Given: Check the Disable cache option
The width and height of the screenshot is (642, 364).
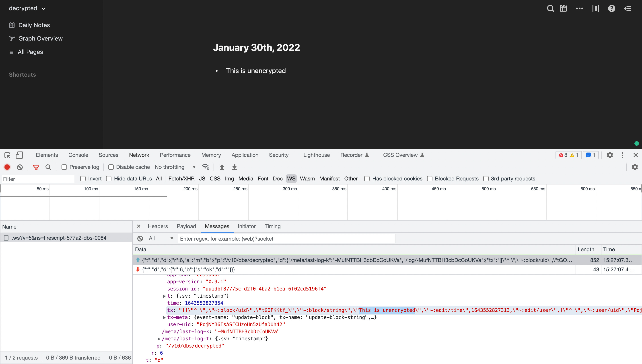Looking at the screenshot, I should pos(111,167).
